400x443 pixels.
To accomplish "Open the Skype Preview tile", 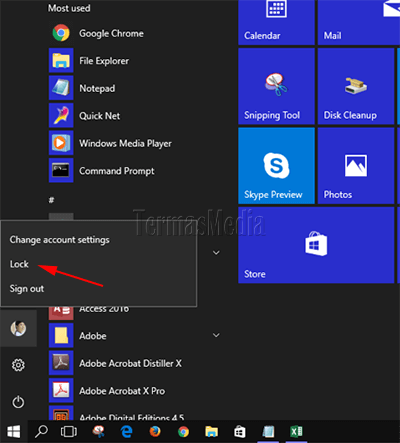I will [x=276, y=166].
